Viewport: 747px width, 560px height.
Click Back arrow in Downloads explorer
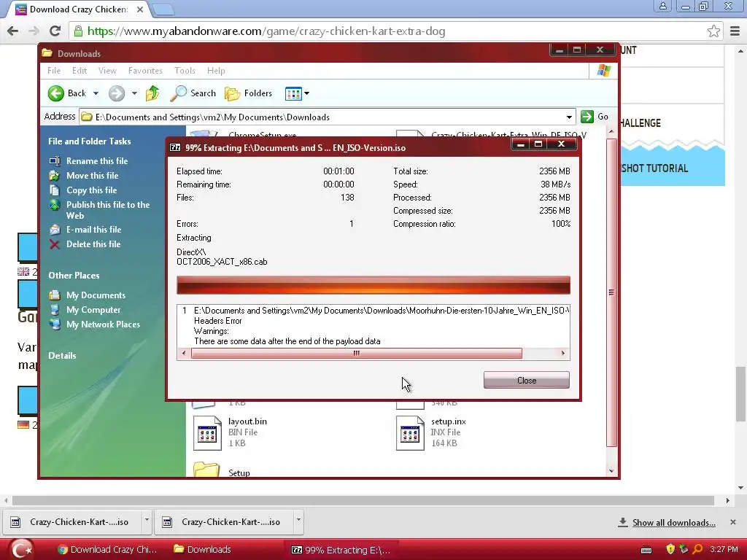click(55, 93)
